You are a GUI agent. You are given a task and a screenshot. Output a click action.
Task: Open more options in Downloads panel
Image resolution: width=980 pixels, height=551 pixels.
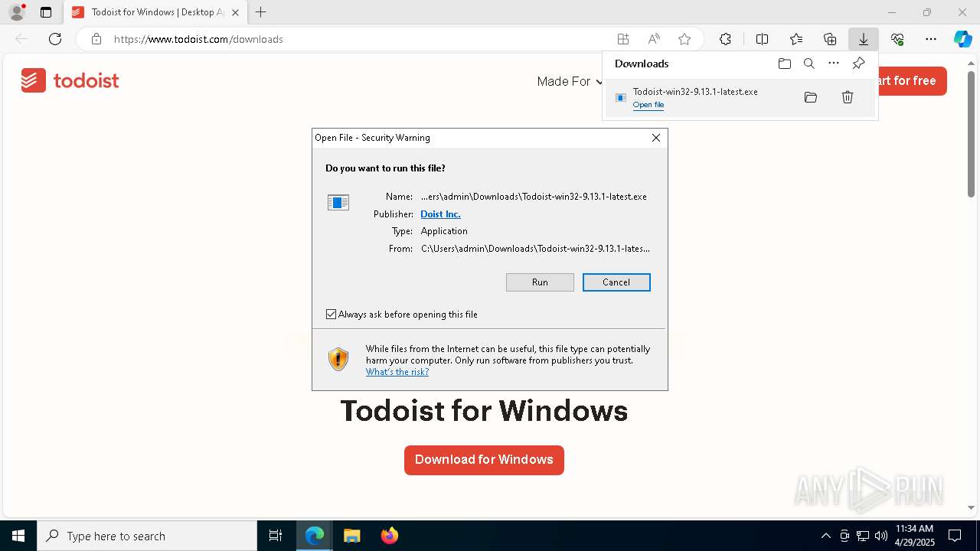tap(834, 64)
